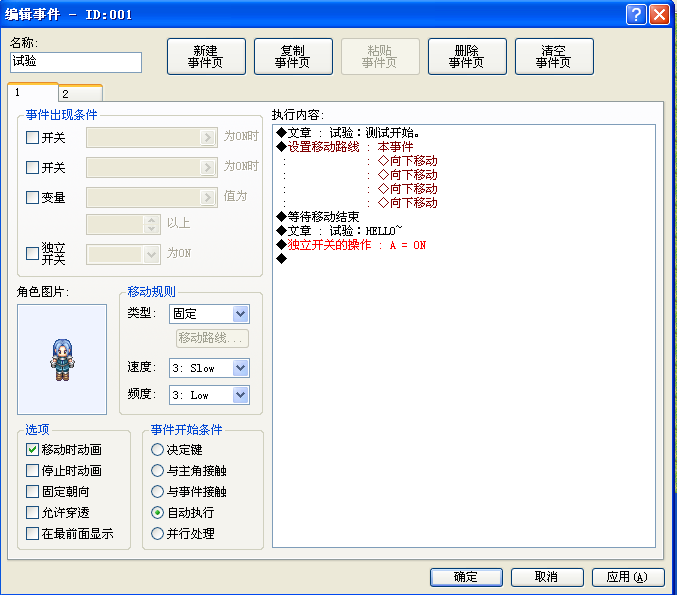Select the 并行处理 start condition
Screen dimensions: 677x595
pos(158,534)
